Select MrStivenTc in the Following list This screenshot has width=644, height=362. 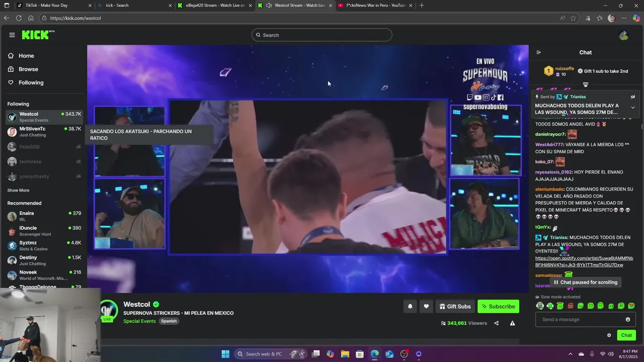pos(44,132)
